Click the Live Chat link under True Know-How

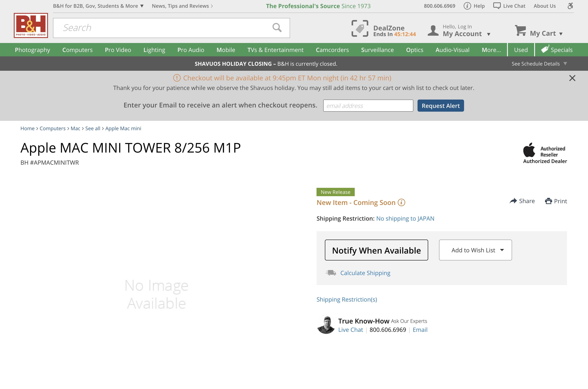click(x=350, y=330)
